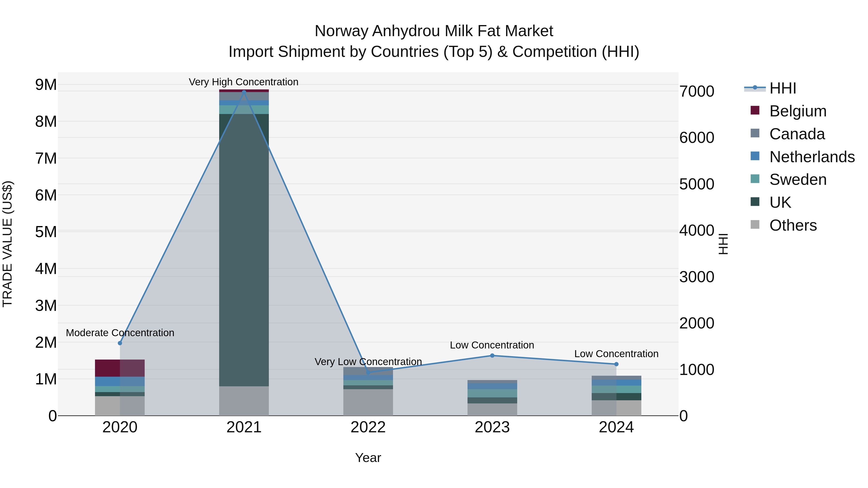Click the 'Moderate Concentration' annotation

(x=120, y=333)
